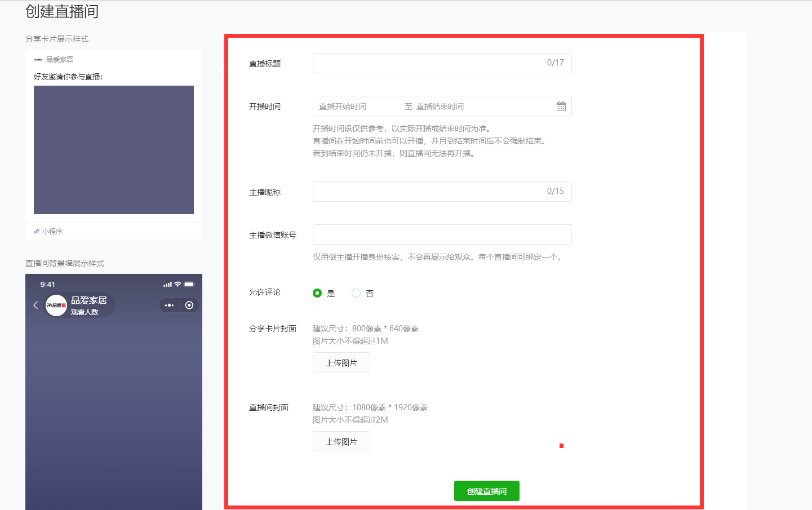The height and width of the screenshot is (510, 812).
Task: Select the 直播开始时间 field
Action: point(343,107)
